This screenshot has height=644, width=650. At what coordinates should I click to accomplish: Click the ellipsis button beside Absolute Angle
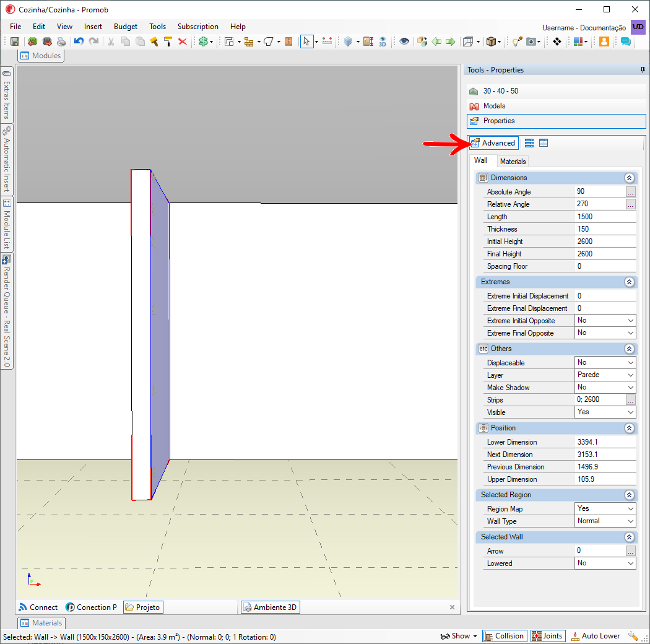(630, 191)
